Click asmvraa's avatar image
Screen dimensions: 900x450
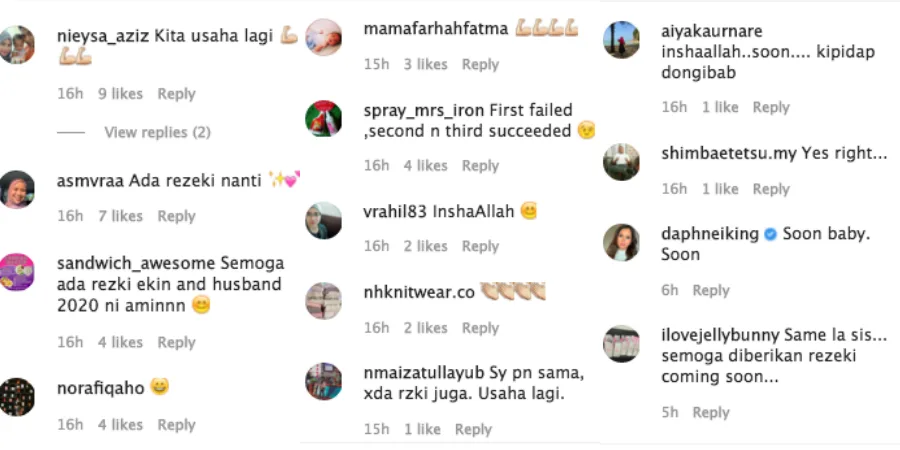pos(16,189)
